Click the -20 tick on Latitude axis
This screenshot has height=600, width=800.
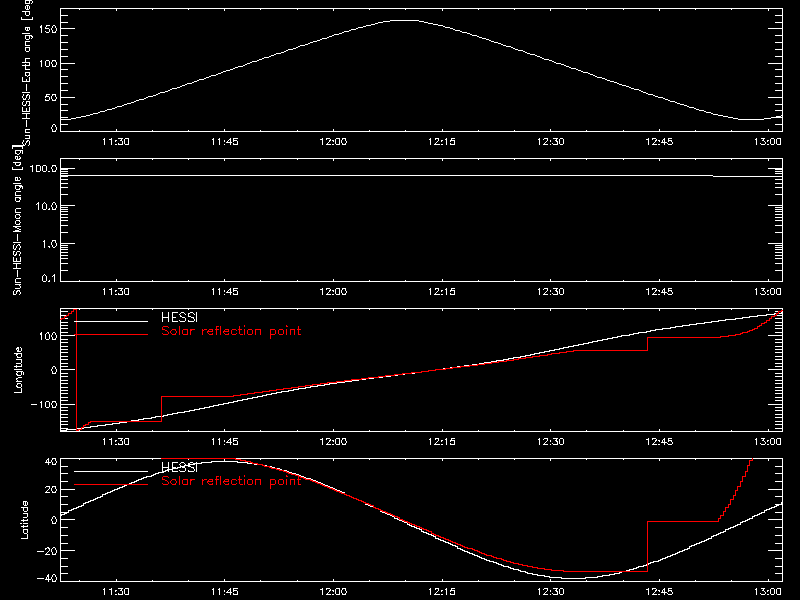(48, 551)
